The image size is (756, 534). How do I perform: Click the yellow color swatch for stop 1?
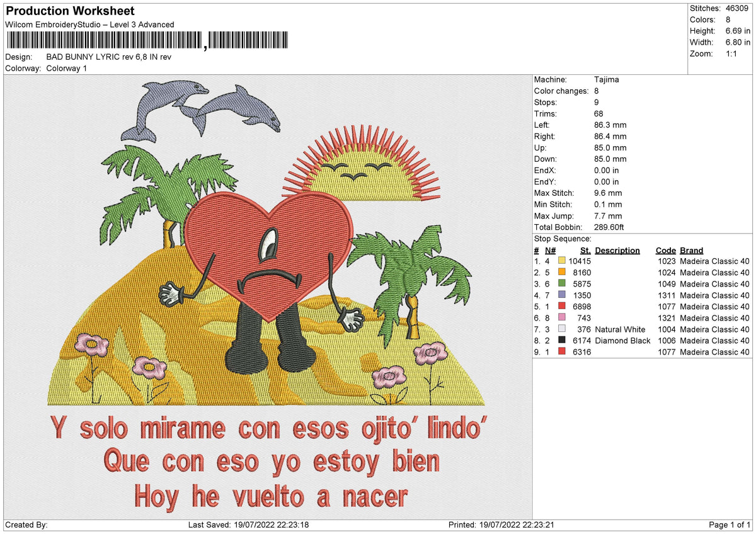(562, 261)
